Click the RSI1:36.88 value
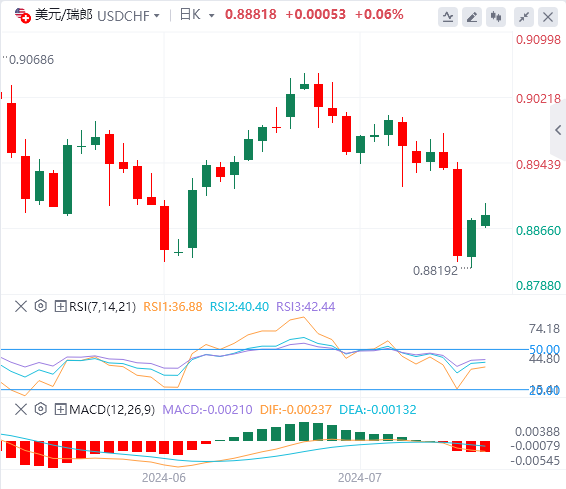Image resolution: width=566 pixels, height=489 pixels. [173, 307]
